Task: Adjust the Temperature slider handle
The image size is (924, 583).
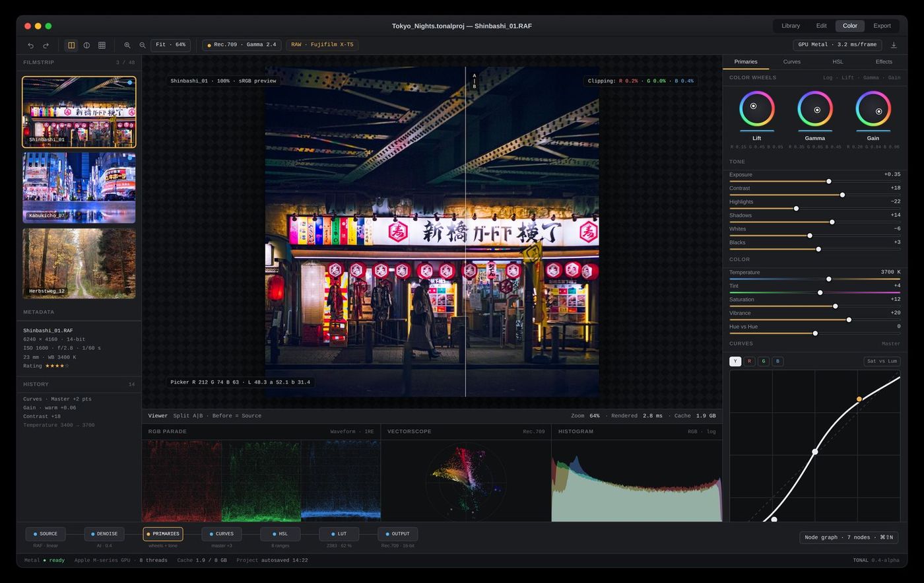Action: tap(829, 279)
